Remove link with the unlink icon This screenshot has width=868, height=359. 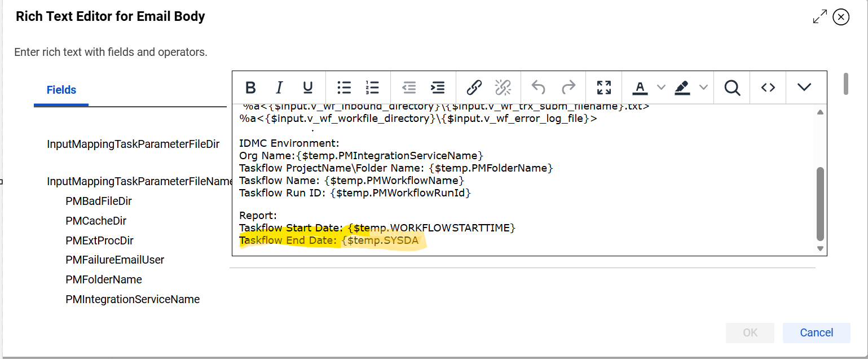tap(503, 87)
